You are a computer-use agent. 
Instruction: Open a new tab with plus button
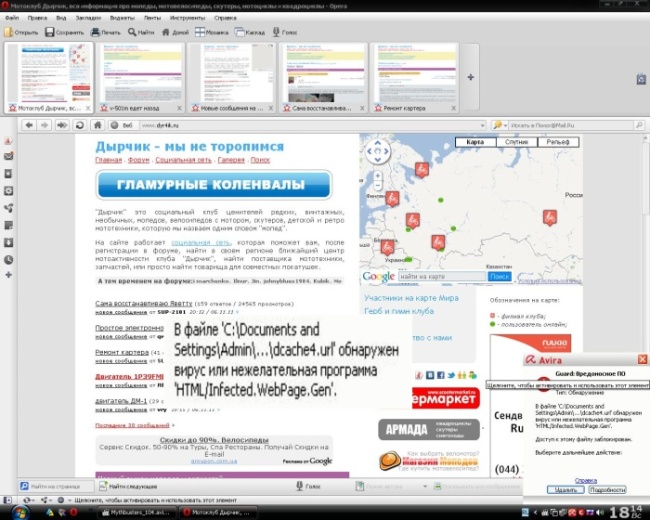coord(471,77)
